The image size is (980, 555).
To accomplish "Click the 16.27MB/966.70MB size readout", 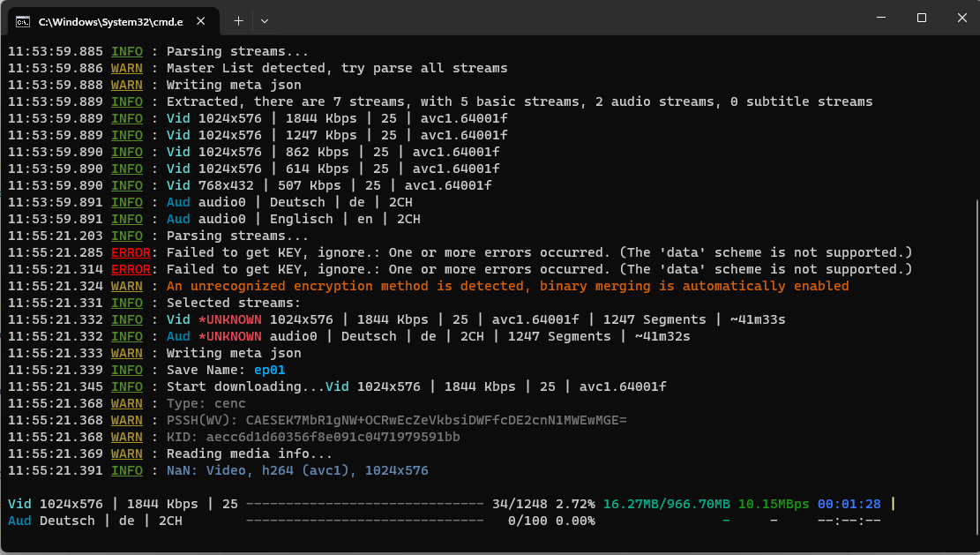I will pyautogui.click(x=666, y=504).
